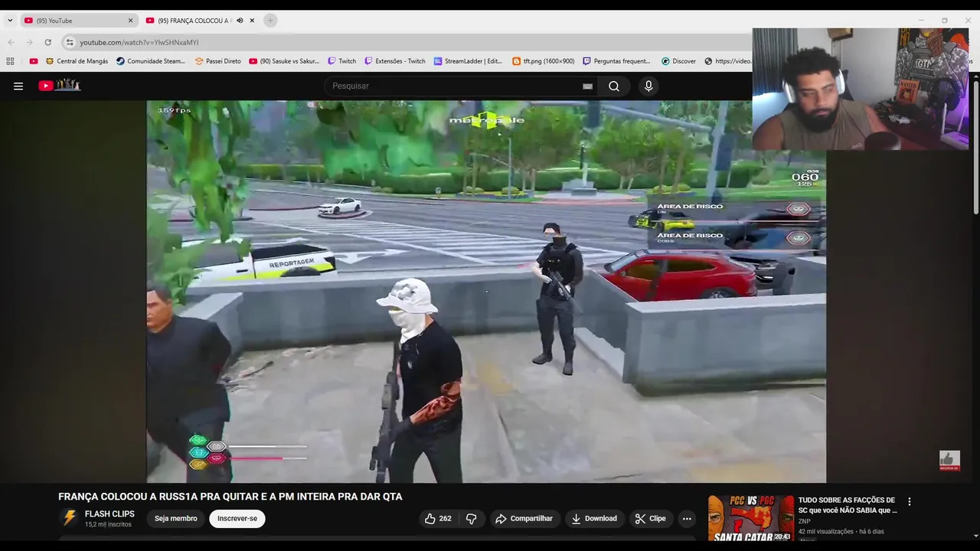Expand the tab search dropdown arrow

10,21
